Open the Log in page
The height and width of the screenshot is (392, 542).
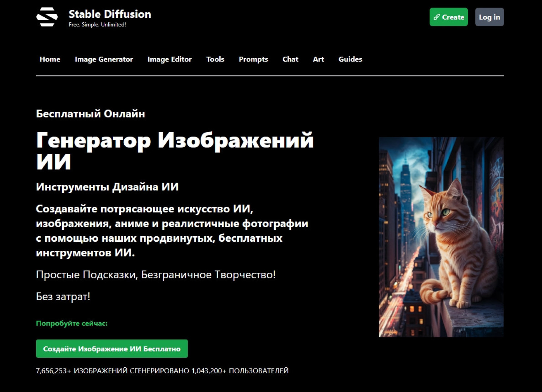pyautogui.click(x=489, y=17)
